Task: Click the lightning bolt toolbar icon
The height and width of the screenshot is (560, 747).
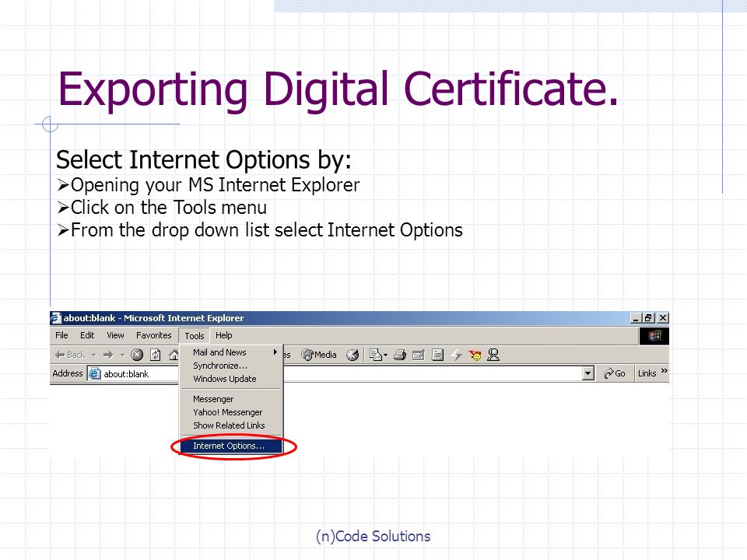Action: (457, 355)
